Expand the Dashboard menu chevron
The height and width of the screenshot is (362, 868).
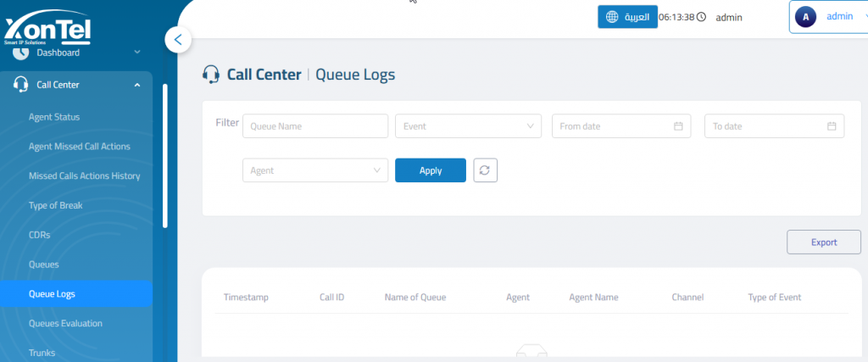click(x=137, y=52)
